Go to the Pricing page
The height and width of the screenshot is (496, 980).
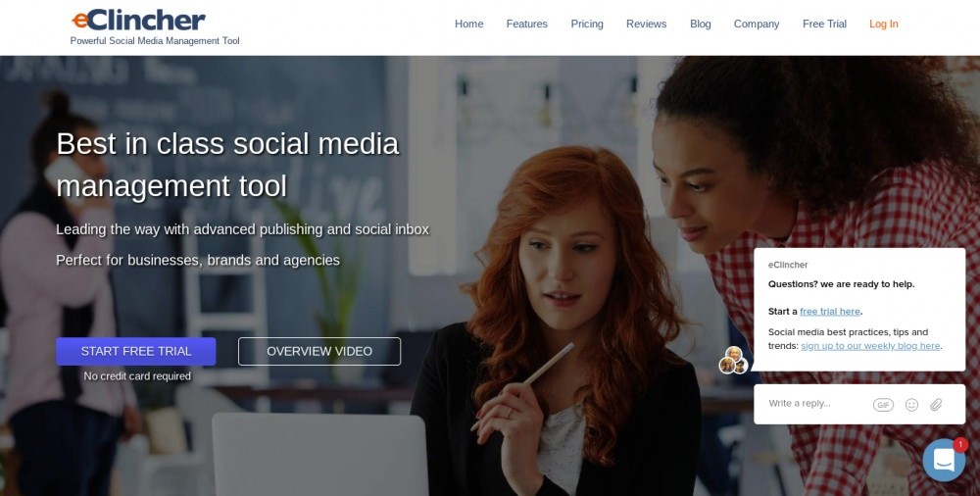click(587, 24)
